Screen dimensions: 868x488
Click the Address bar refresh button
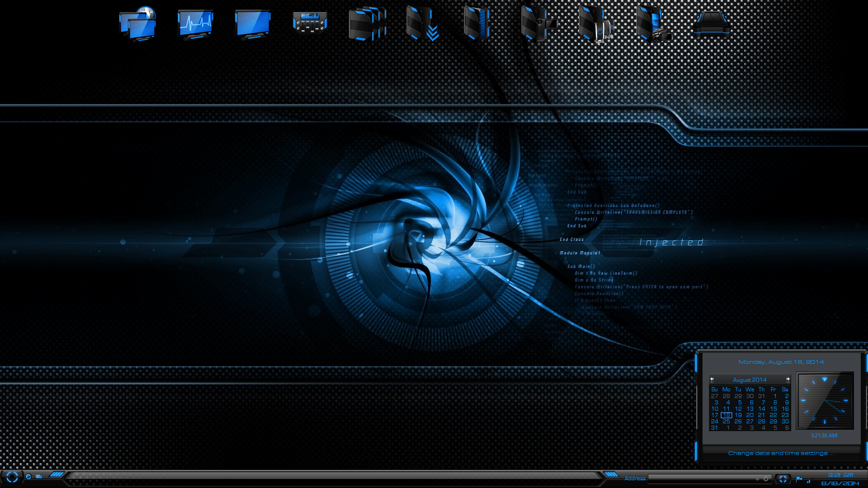pos(766,479)
